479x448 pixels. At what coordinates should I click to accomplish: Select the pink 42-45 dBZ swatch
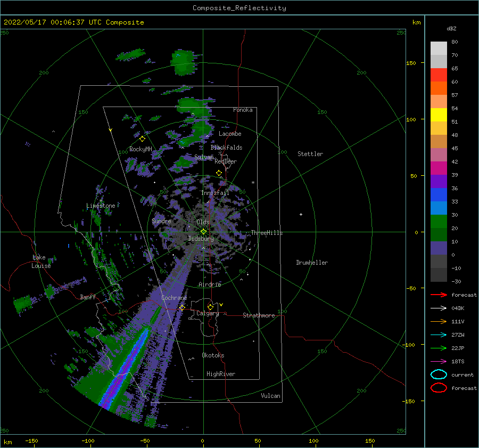click(439, 155)
